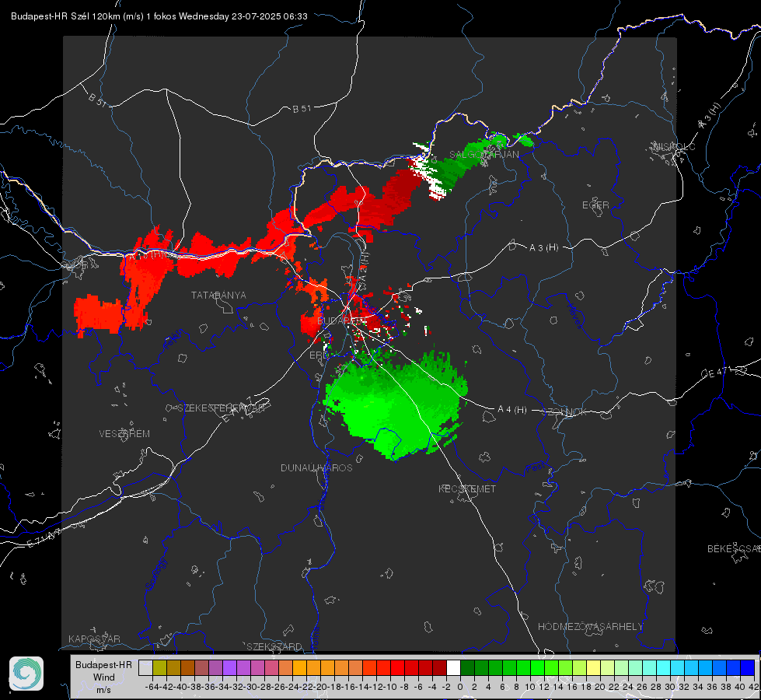761x700 pixels.
Task: Click the Budapest-HR legend title
Action: [103, 665]
